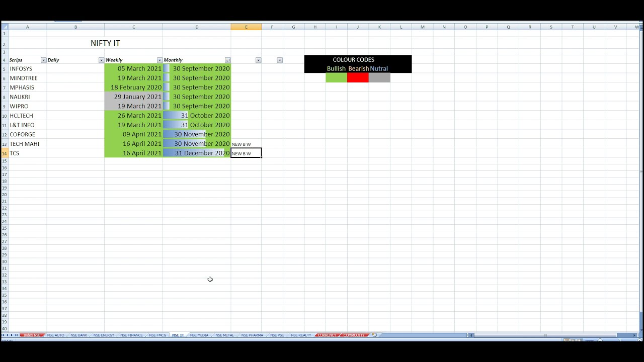
Task: Select the INFOSYS cell
Action: (28, 69)
